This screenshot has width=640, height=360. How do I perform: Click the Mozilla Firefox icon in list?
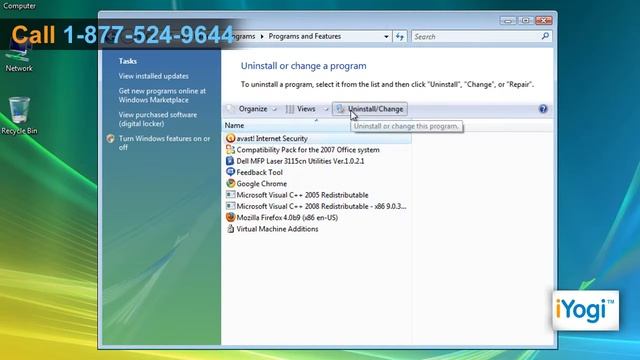click(x=230, y=217)
